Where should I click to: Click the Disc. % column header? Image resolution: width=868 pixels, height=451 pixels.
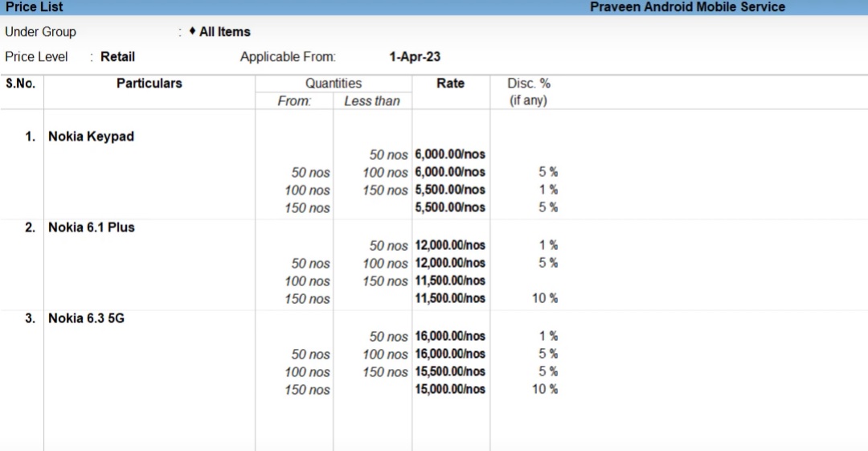(x=529, y=83)
